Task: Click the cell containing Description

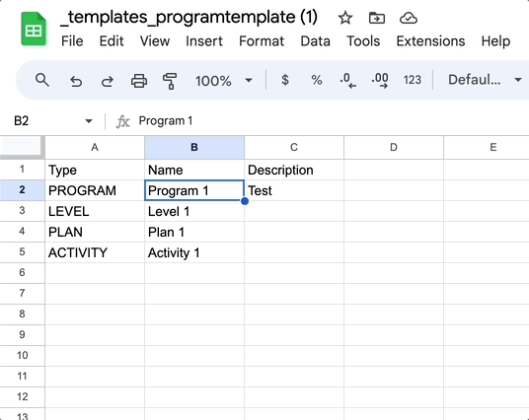Action: 294,170
